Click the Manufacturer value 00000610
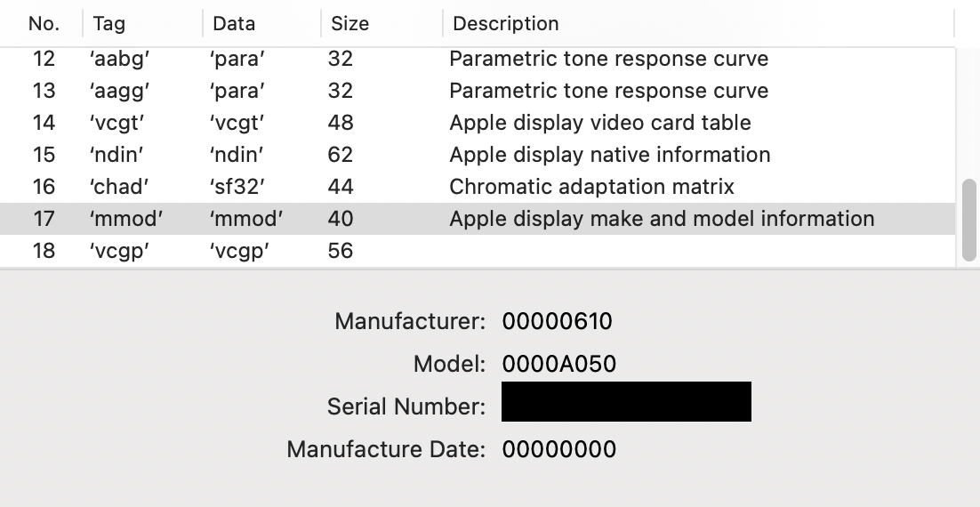This screenshot has width=980, height=507. tap(557, 321)
